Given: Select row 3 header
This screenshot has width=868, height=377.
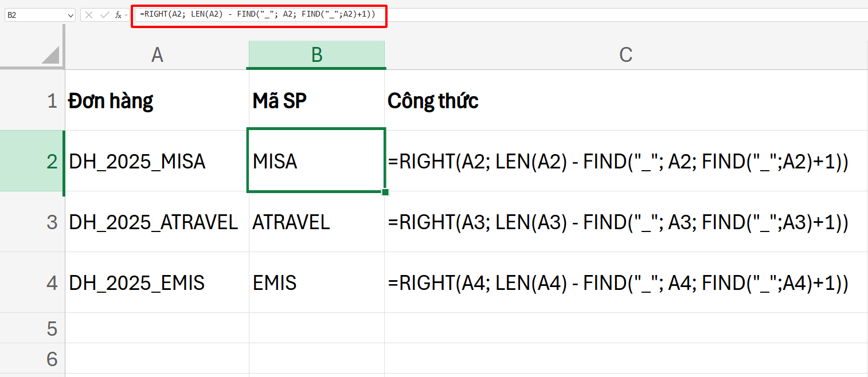Looking at the screenshot, I should (x=52, y=222).
